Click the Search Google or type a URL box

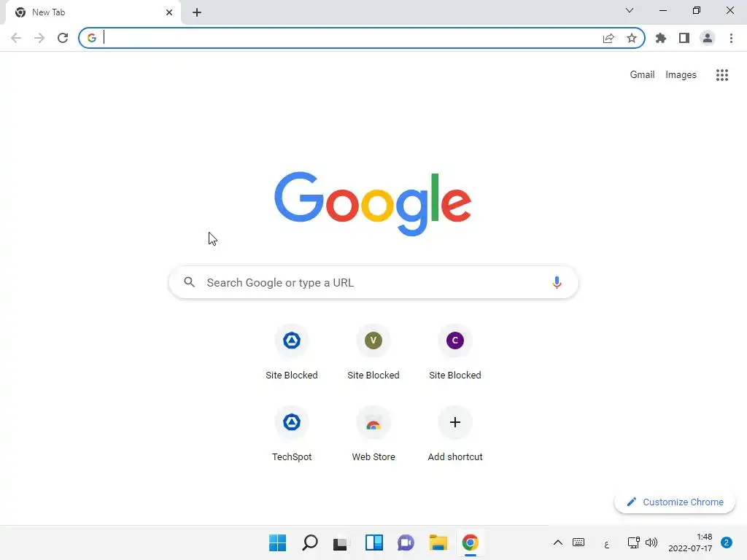373,282
